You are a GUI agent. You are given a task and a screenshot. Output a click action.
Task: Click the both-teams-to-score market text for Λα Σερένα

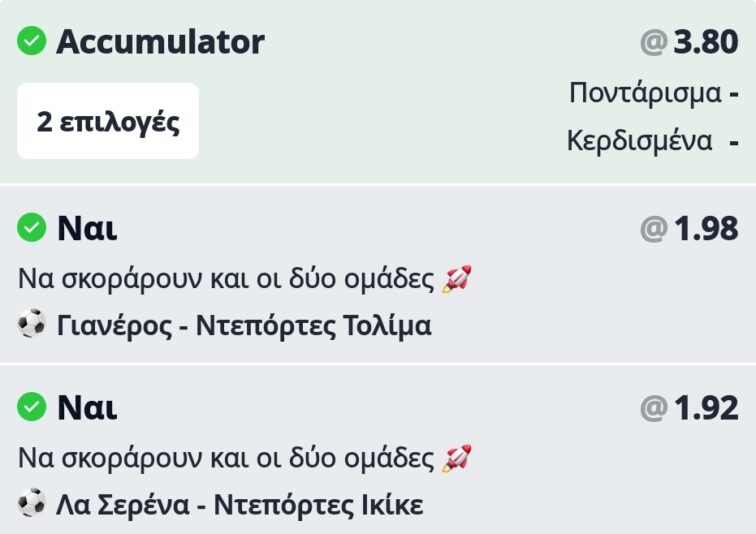point(227,459)
